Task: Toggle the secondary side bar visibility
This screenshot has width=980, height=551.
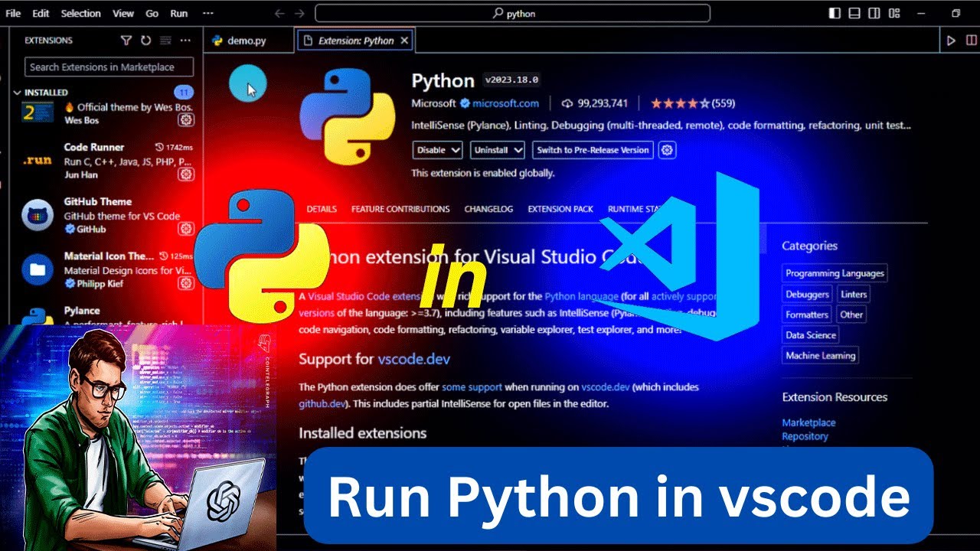Action: (874, 13)
